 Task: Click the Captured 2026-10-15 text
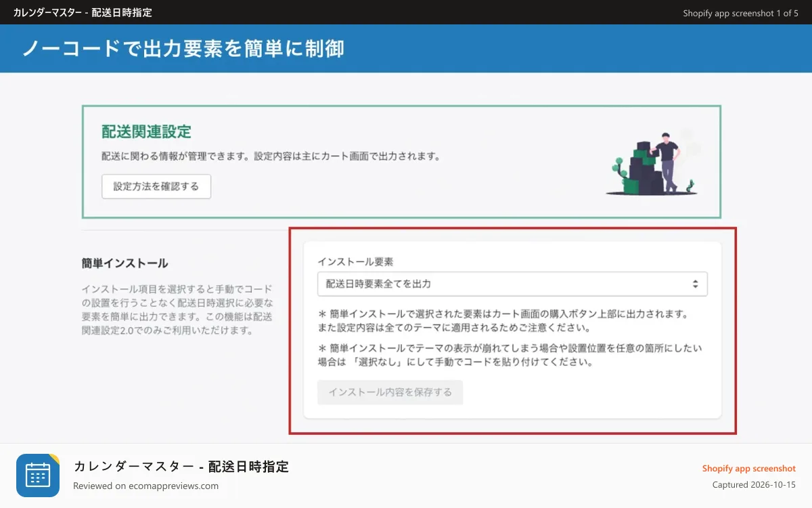pyautogui.click(x=754, y=485)
